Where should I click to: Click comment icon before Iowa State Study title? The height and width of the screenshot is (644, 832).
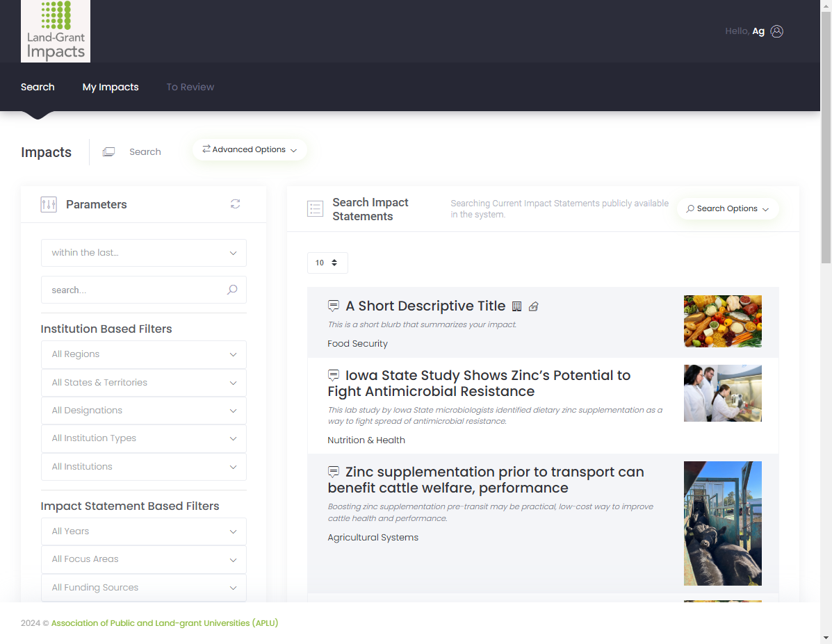pos(333,375)
